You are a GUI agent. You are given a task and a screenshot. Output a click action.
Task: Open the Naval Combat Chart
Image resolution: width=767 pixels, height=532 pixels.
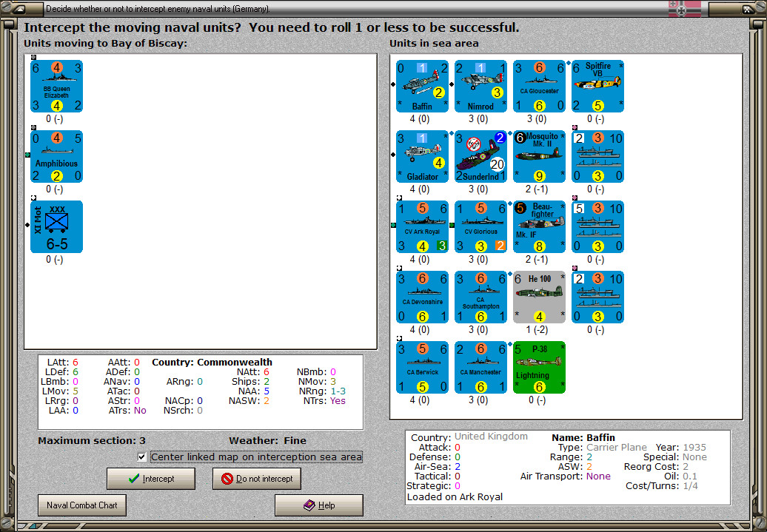pyautogui.click(x=82, y=505)
